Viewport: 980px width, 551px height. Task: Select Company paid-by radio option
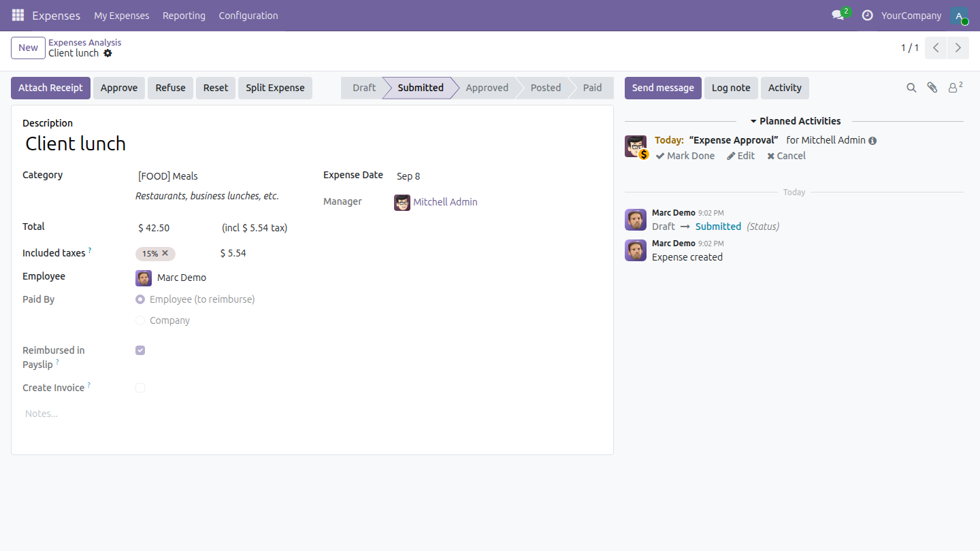pyautogui.click(x=140, y=320)
